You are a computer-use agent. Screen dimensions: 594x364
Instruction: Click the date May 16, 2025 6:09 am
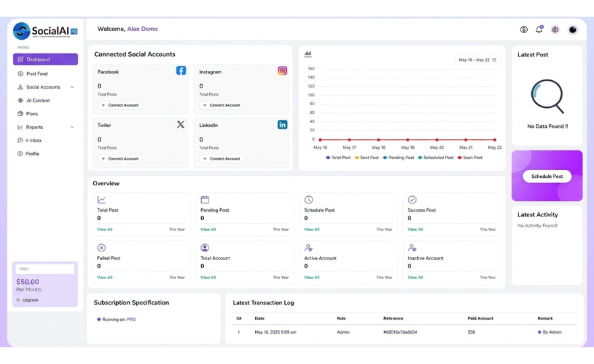pyautogui.click(x=275, y=332)
